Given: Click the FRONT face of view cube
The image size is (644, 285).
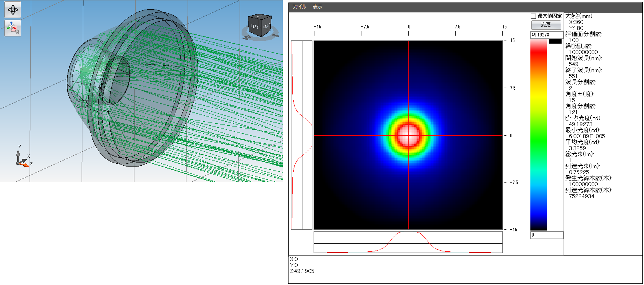Looking at the screenshot, I should tap(266, 26).
